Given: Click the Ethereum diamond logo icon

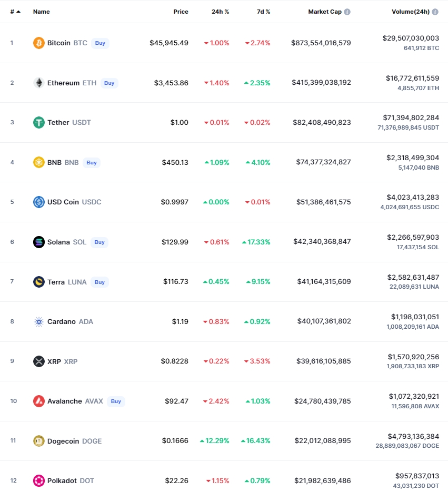Looking at the screenshot, I should coord(39,83).
